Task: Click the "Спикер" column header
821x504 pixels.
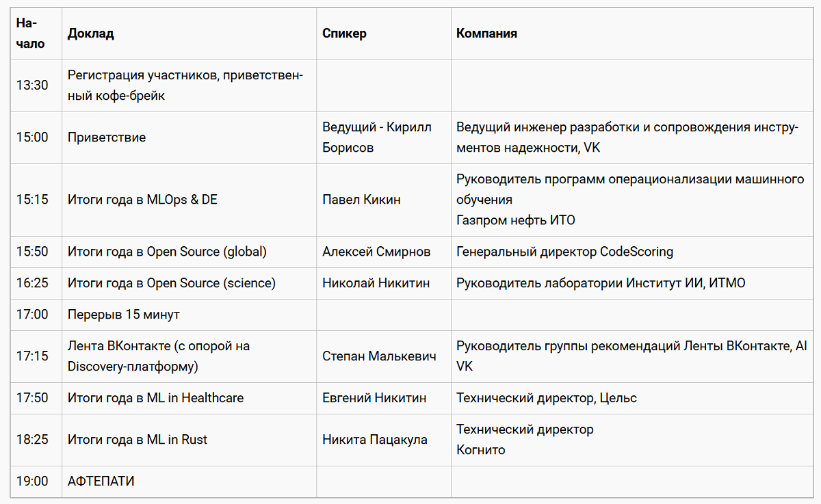Action: click(344, 34)
